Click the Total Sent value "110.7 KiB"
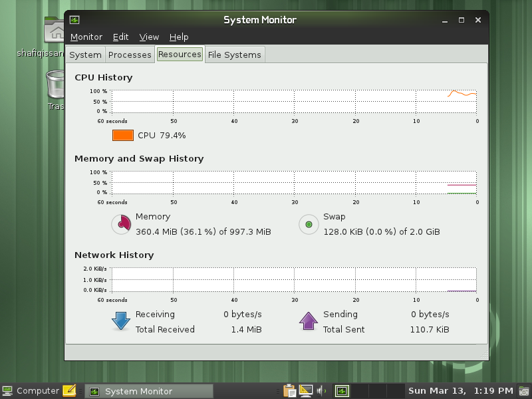The height and width of the screenshot is (399, 532). pos(430,329)
